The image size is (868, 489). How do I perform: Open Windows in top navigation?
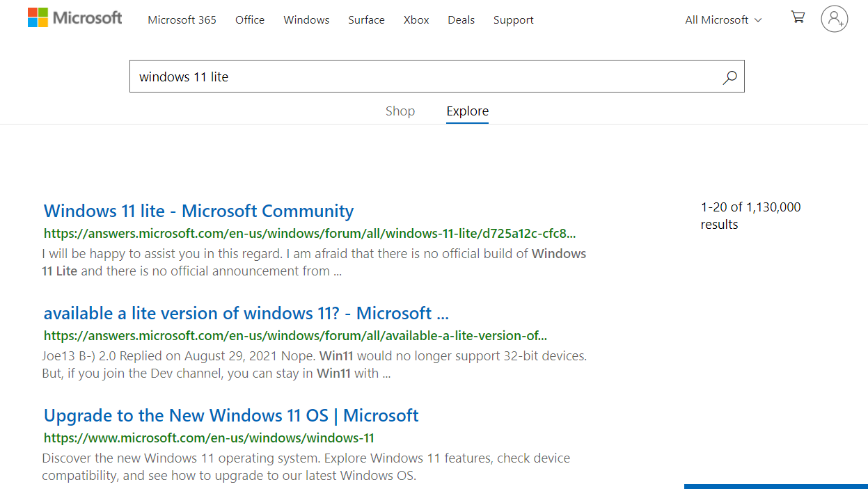click(x=306, y=20)
